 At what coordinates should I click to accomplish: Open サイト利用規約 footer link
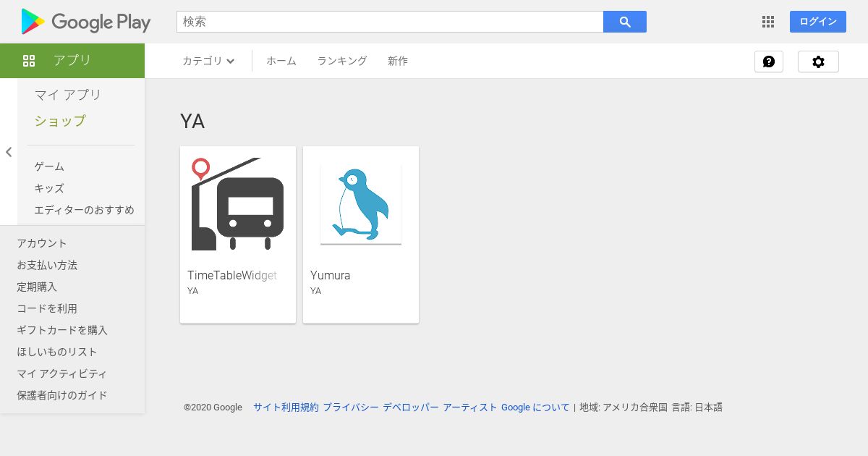pos(286,408)
